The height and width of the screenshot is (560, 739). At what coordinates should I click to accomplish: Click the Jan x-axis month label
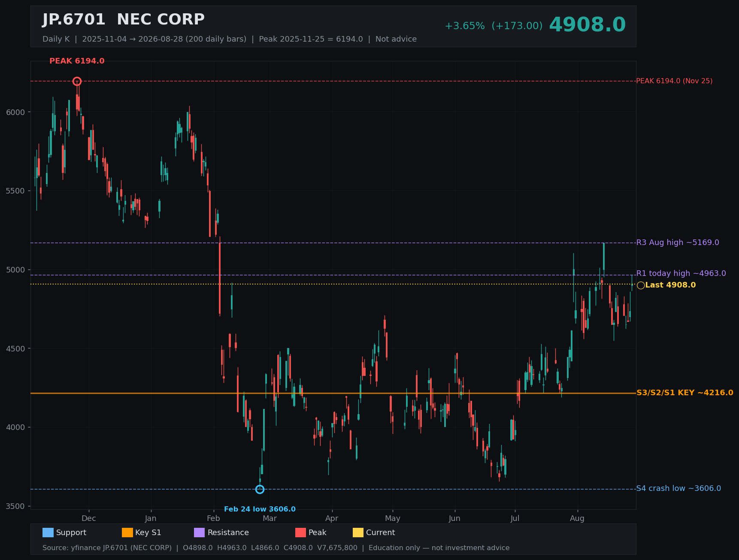click(x=151, y=518)
